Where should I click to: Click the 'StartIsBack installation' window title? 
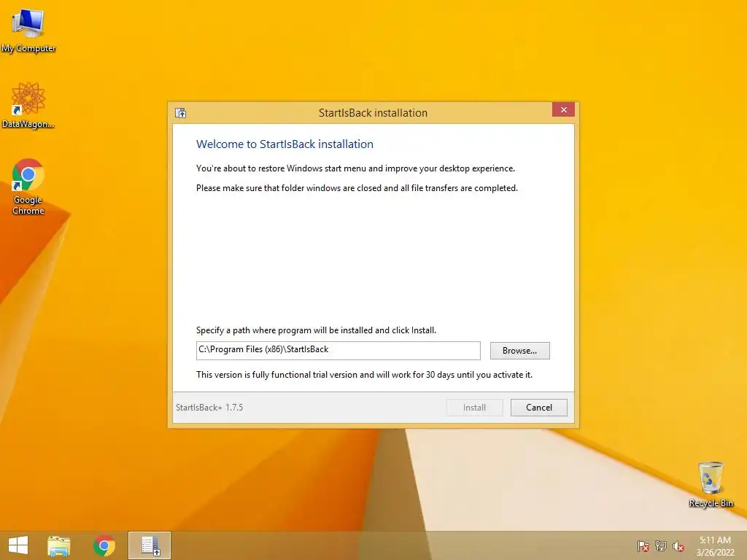373,113
